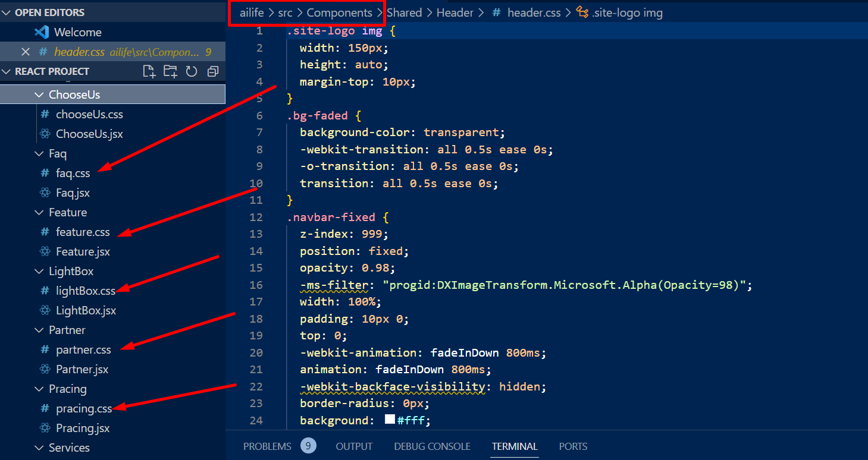This screenshot has height=460, width=868.
Task: Collapse the ChooseUs folder
Action: point(39,94)
